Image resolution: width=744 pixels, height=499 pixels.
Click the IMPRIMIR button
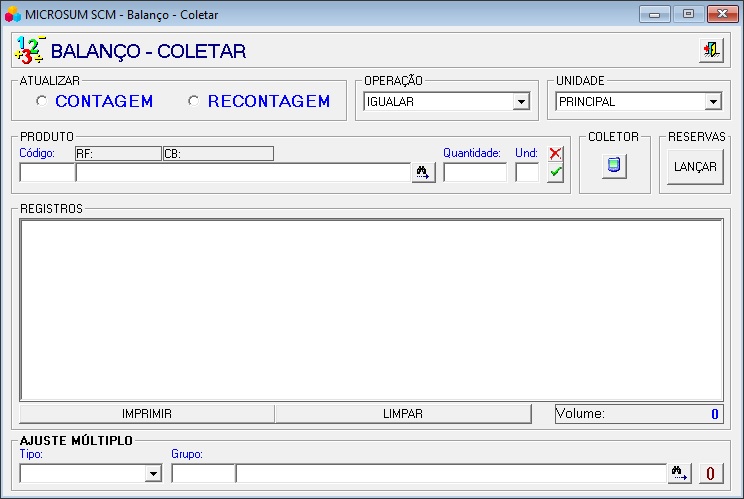click(x=147, y=414)
